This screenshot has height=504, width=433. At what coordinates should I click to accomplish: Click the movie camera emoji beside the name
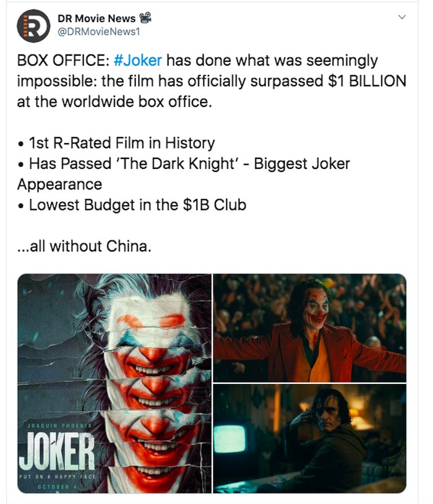coord(145,18)
